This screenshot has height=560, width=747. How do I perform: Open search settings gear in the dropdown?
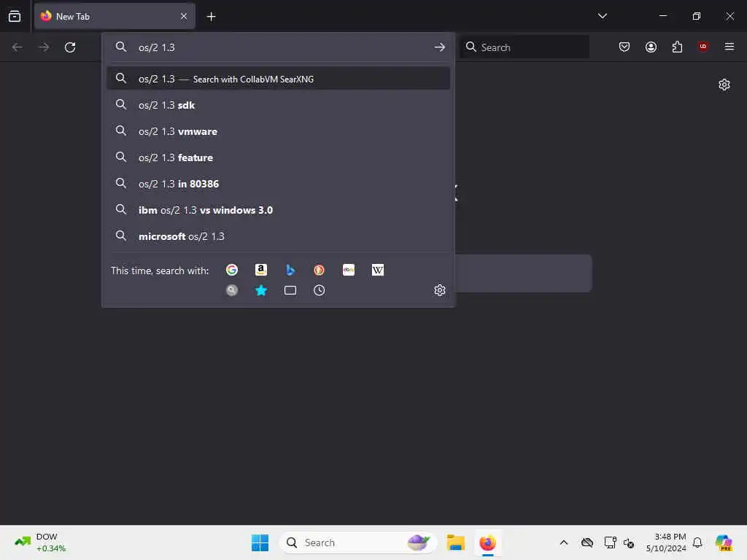pyautogui.click(x=439, y=290)
